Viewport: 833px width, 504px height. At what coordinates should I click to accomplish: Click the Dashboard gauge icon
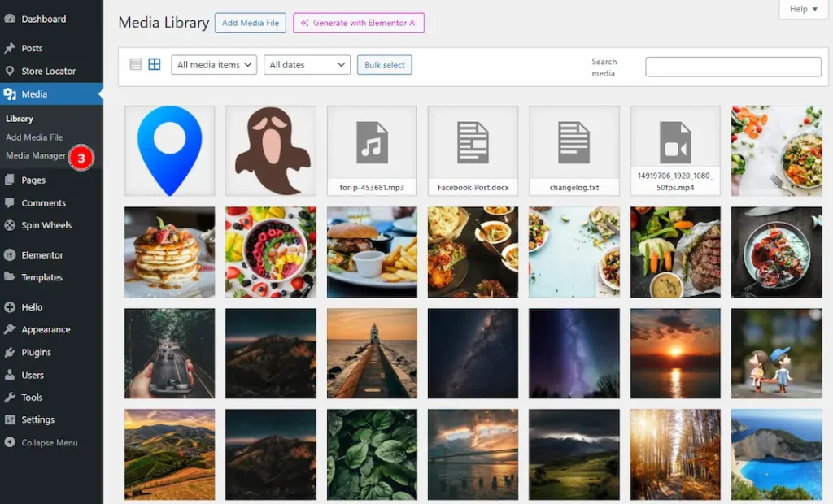pos(10,19)
